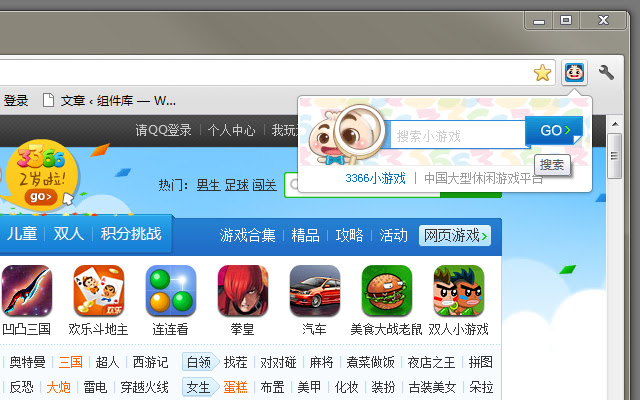Select the 女生 category label

pos(200,387)
